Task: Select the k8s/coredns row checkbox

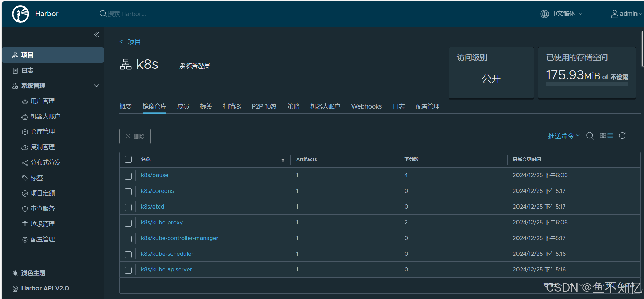Action: (128, 191)
